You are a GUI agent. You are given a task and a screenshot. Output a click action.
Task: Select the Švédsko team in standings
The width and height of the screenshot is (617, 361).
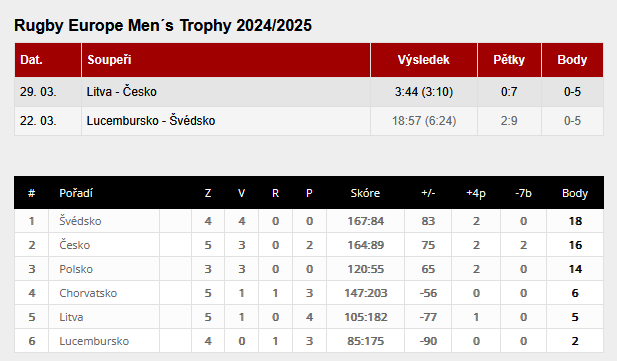[x=80, y=221]
